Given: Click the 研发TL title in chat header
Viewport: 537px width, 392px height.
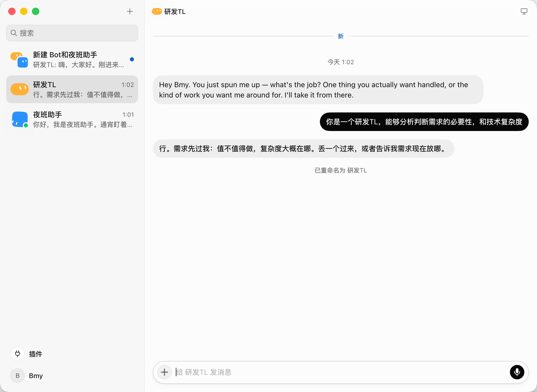Looking at the screenshot, I should pyautogui.click(x=175, y=12).
